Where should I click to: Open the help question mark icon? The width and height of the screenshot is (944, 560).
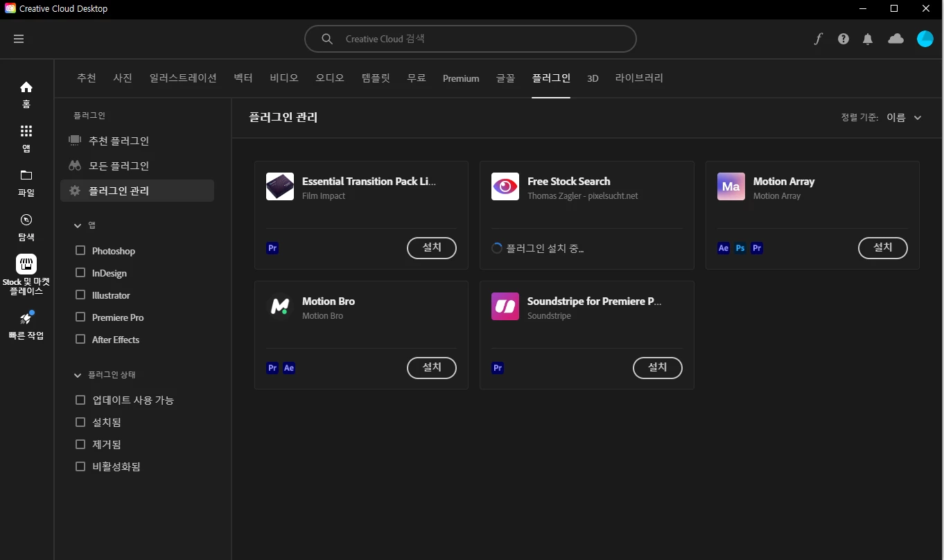843,39
